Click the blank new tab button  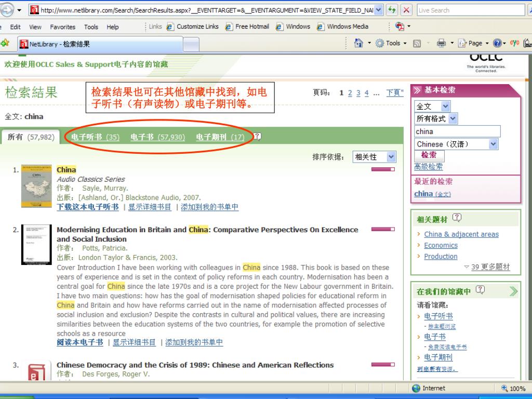point(191,45)
